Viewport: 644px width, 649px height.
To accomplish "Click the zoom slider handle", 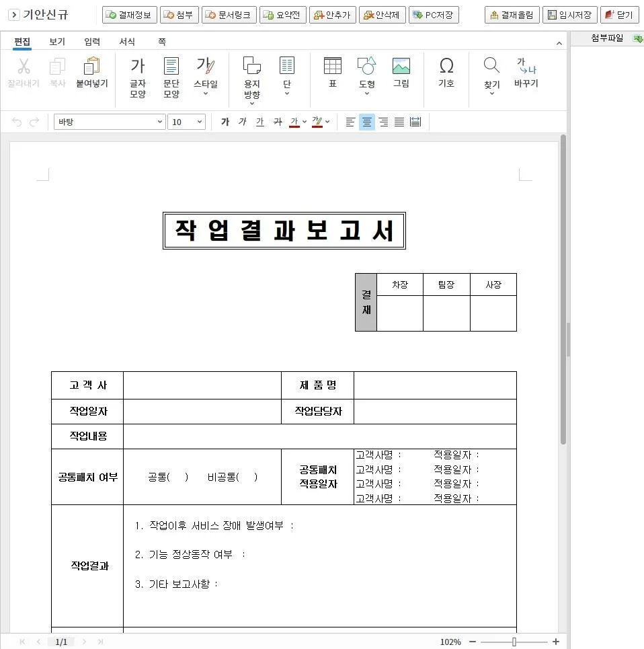I will click(514, 642).
